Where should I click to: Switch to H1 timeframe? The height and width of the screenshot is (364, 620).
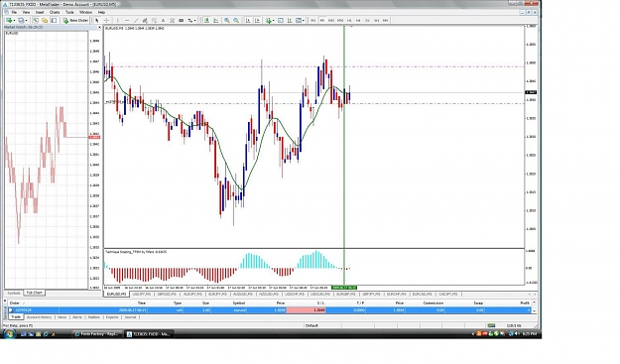349,20
